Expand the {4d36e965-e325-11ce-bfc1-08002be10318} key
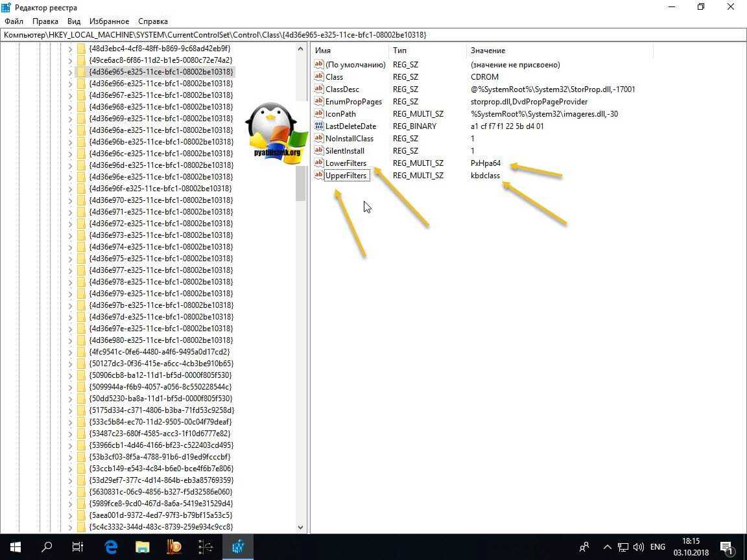The height and width of the screenshot is (560, 747). pos(70,72)
